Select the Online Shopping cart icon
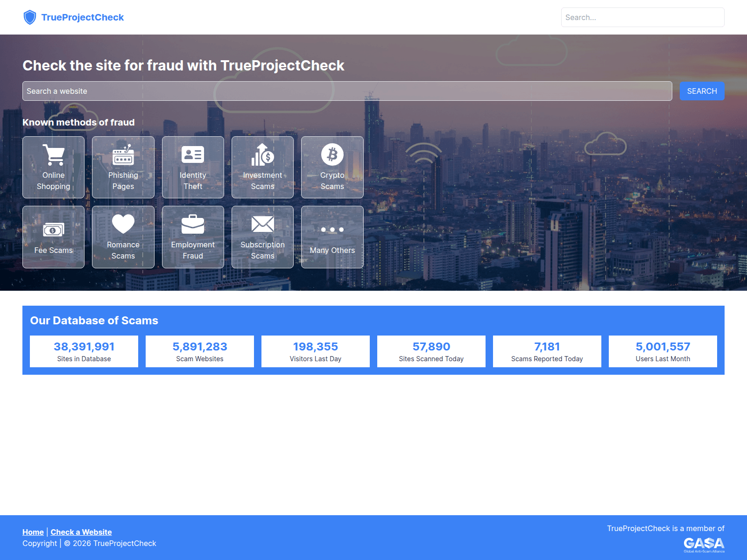This screenshot has height=560, width=747. tap(54, 155)
